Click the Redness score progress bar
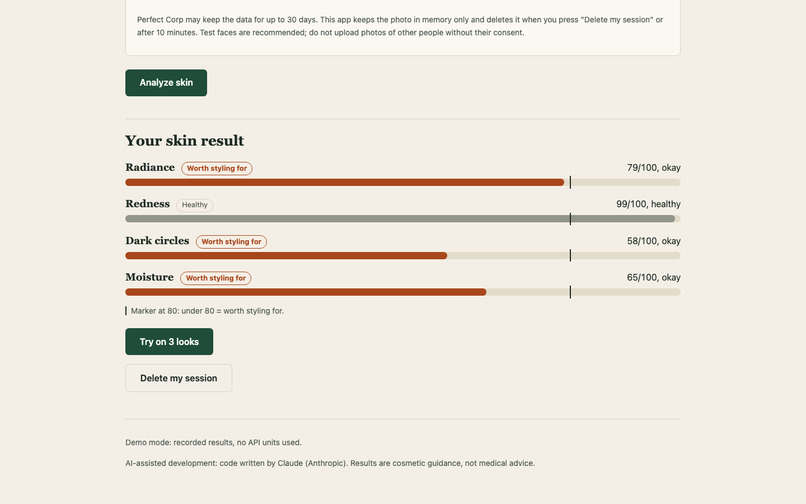This screenshot has width=806, height=504. coord(403,219)
